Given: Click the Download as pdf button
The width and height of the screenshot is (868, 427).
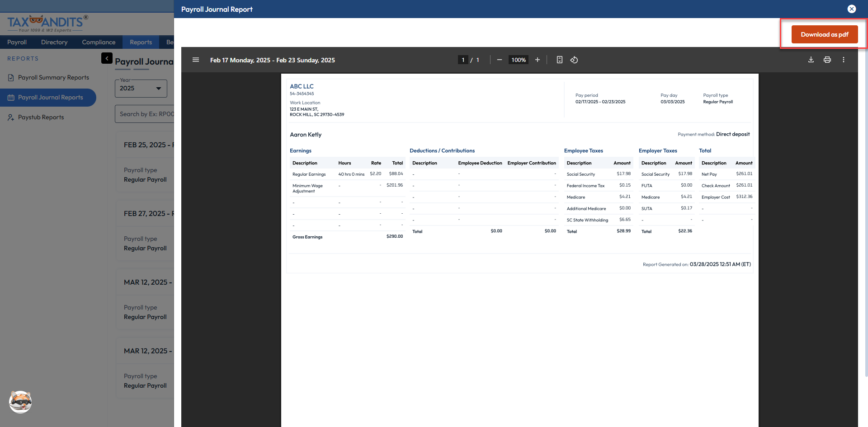Looking at the screenshot, I should tap(825, 34).
